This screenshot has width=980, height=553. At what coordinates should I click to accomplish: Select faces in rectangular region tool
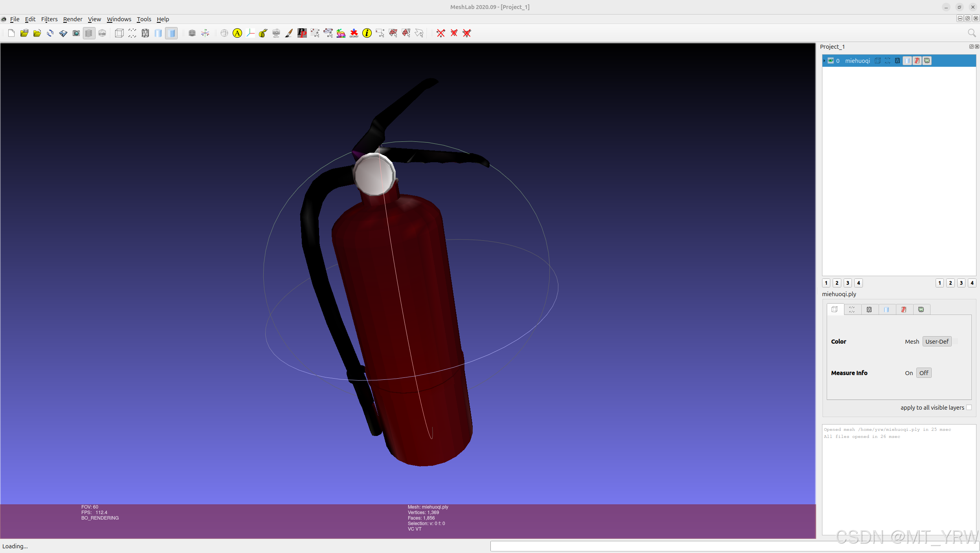[393, 33]
